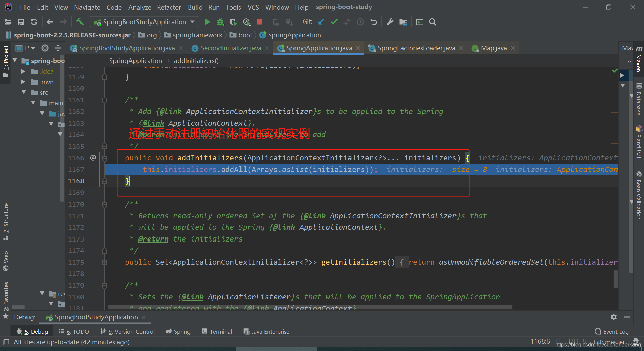Open the 5: Debug tool window button
The image size is (644, 351).
pos(32,332)
